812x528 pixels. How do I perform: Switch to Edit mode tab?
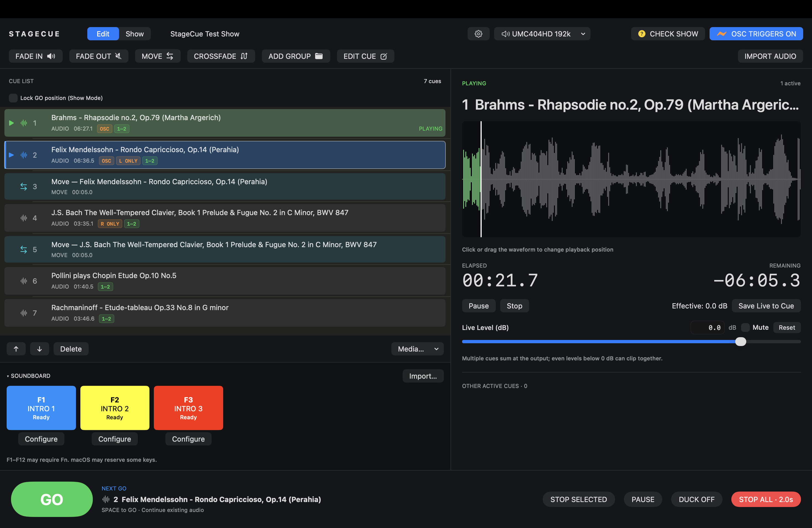[103, 34]
